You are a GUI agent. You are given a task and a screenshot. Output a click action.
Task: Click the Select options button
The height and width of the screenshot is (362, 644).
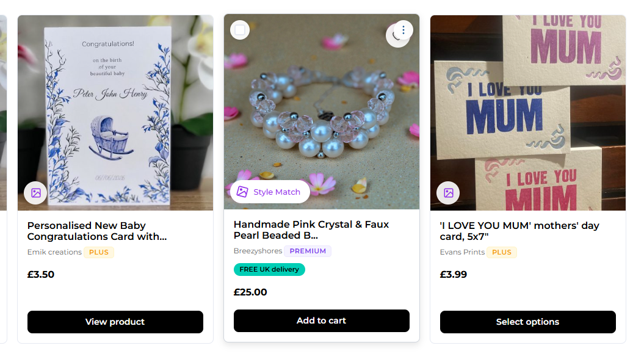527,322
